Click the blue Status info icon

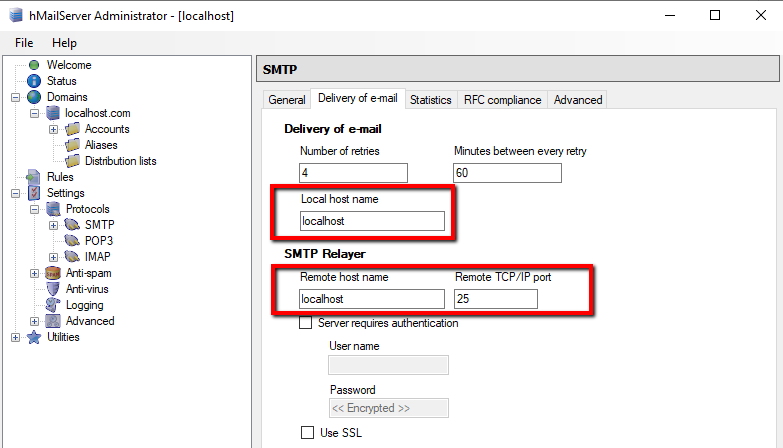34,81
